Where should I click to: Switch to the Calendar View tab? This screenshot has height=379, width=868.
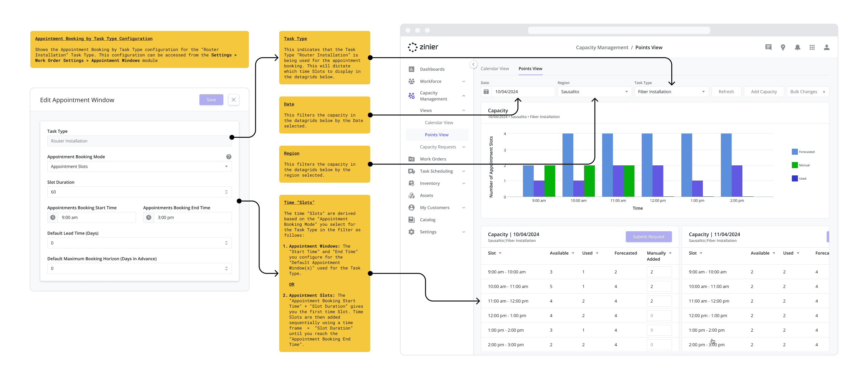[494, 68]
